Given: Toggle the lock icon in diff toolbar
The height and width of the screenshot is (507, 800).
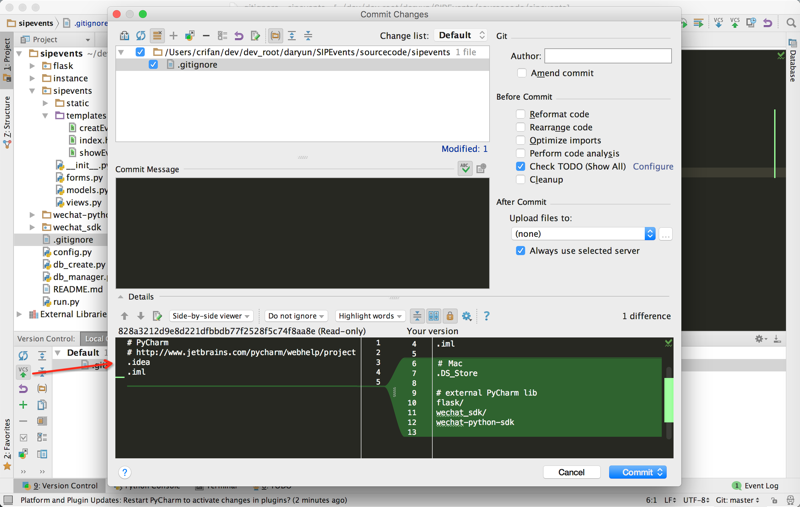Looking at the screenshot, I should pyautogui.click(x=450, y=316).
